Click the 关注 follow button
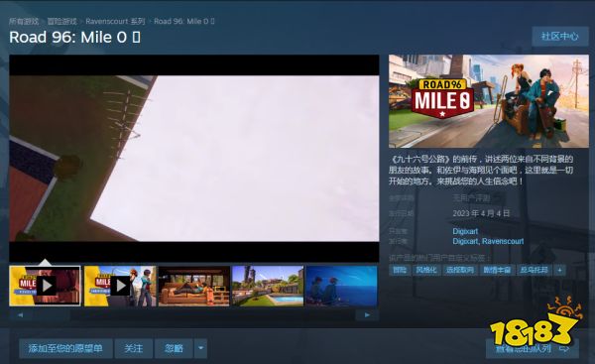This screenshot has width=595, height=364. coord(134,348)
